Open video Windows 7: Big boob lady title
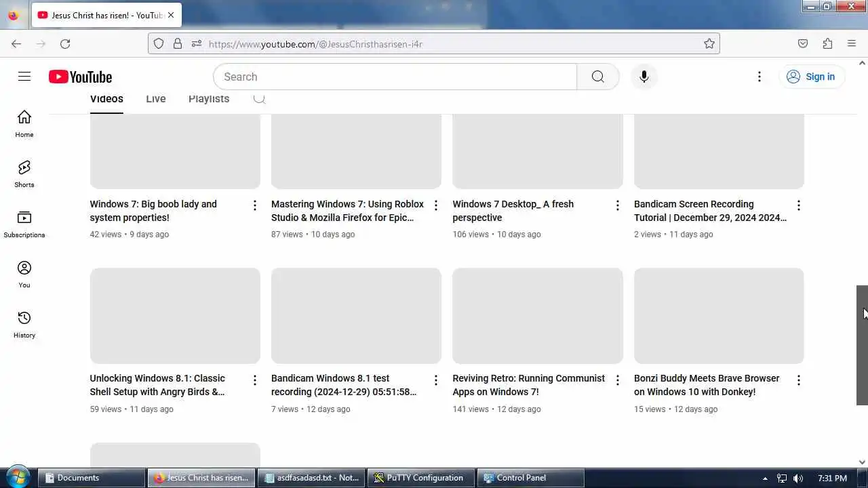Screen dimensions: 868x488 click(153, 211)
